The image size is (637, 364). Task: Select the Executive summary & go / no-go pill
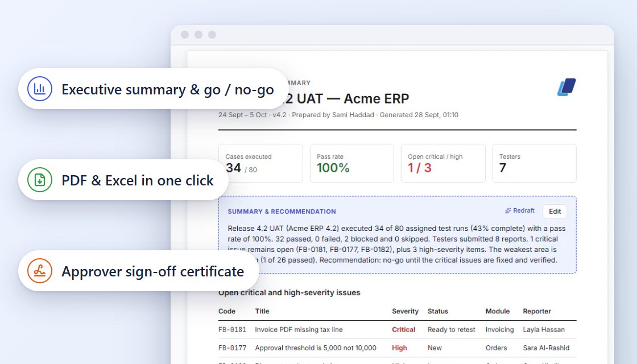point(153,89)
